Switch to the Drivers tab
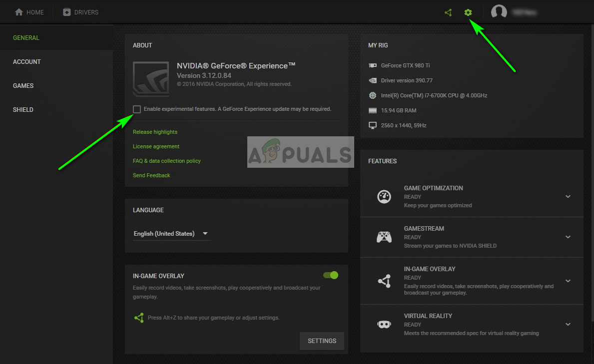 pos(80,12)
